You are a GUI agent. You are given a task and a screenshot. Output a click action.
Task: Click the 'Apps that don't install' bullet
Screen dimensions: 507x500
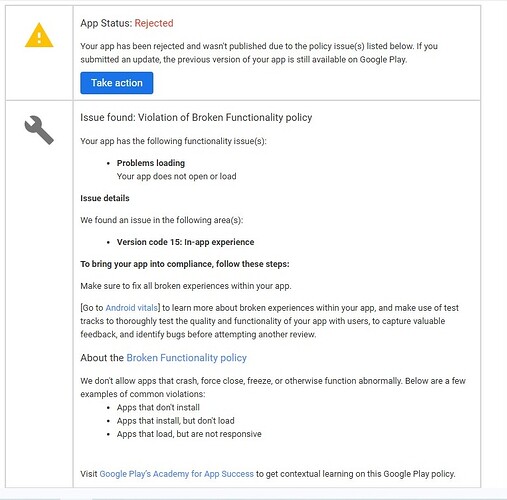[158, 407]
